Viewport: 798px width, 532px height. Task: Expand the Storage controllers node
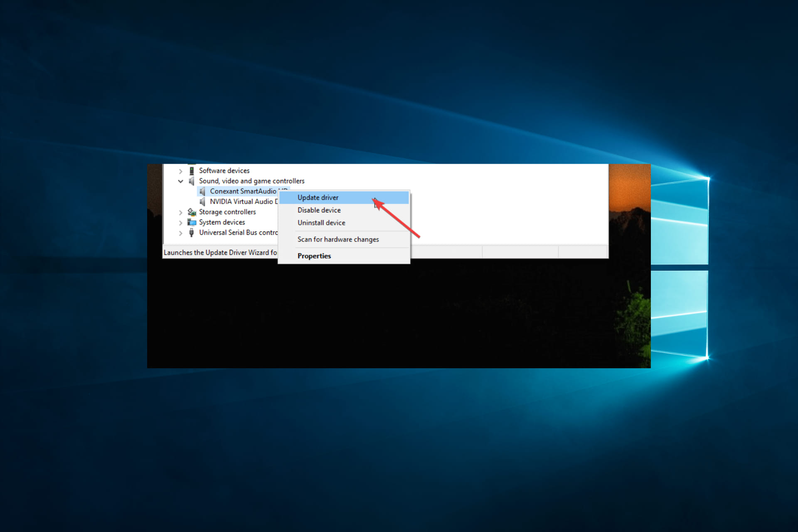coord(180,212)
